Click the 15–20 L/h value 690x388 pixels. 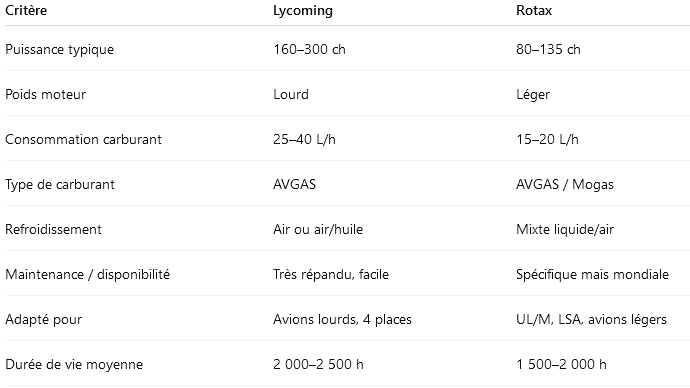click(547, 139)
